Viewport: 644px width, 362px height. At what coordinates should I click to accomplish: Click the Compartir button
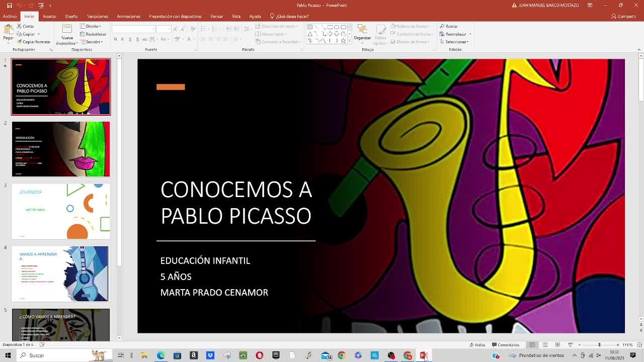(x=624, y=16)
